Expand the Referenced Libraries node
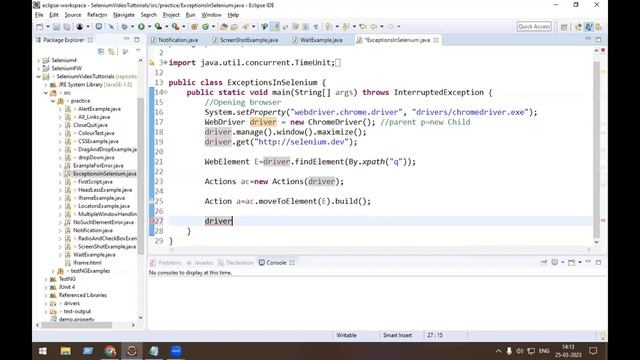640x360 pixels. [46, 295]
